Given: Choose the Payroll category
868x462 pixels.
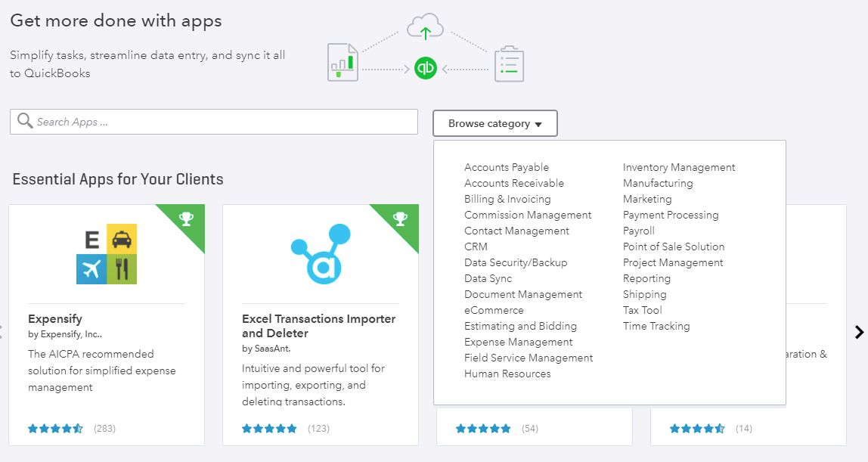Looking at the screenshot, I should point(639,231).
